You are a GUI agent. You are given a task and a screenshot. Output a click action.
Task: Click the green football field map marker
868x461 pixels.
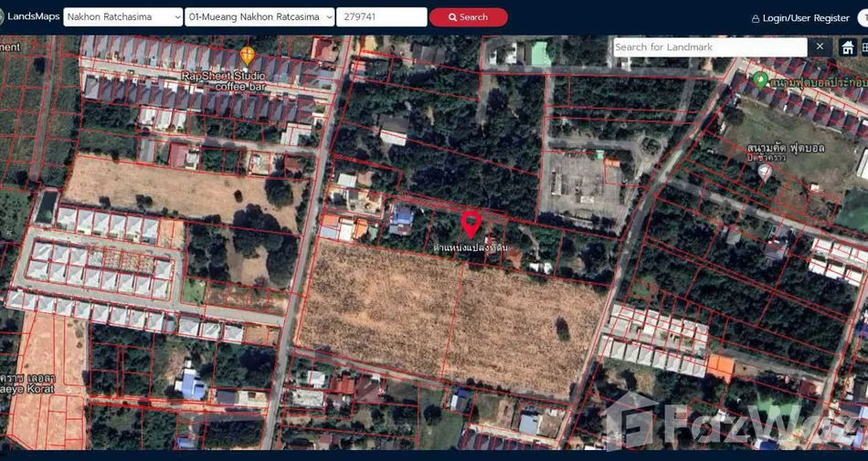pos(760,80)
